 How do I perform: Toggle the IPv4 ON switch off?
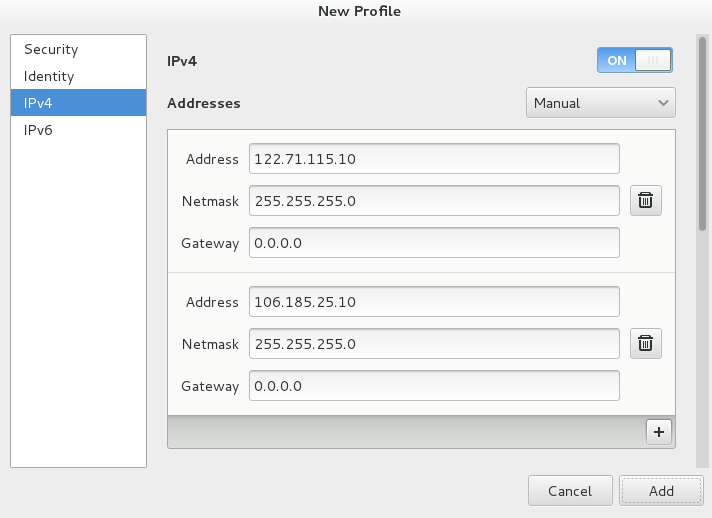(634, 61)
